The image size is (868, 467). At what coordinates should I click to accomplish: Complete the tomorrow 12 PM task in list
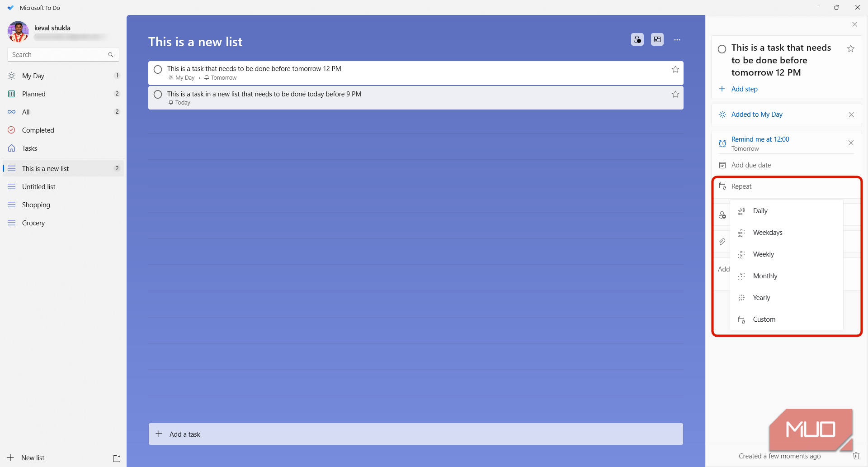[x=158, y=69]
